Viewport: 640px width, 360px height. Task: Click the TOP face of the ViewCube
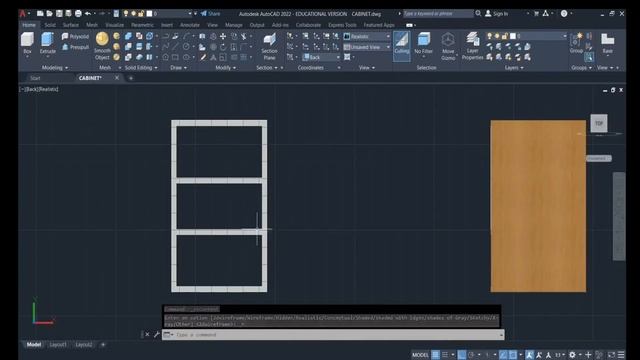click(x=599, y=123)
